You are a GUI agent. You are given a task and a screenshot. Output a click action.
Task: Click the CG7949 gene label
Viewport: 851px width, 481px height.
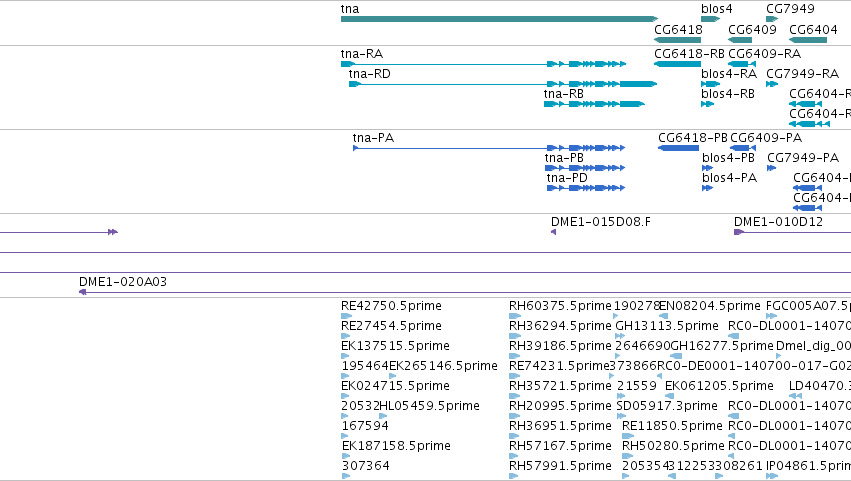pos(790,9)
